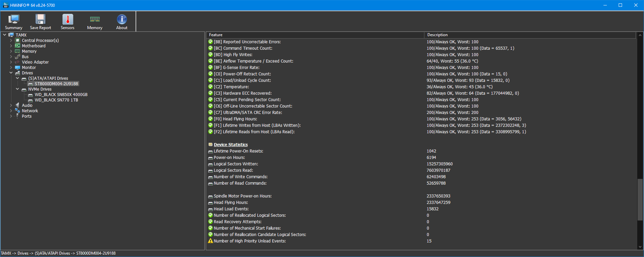Click the Device Statistics section icon

(x=210, y=144)
